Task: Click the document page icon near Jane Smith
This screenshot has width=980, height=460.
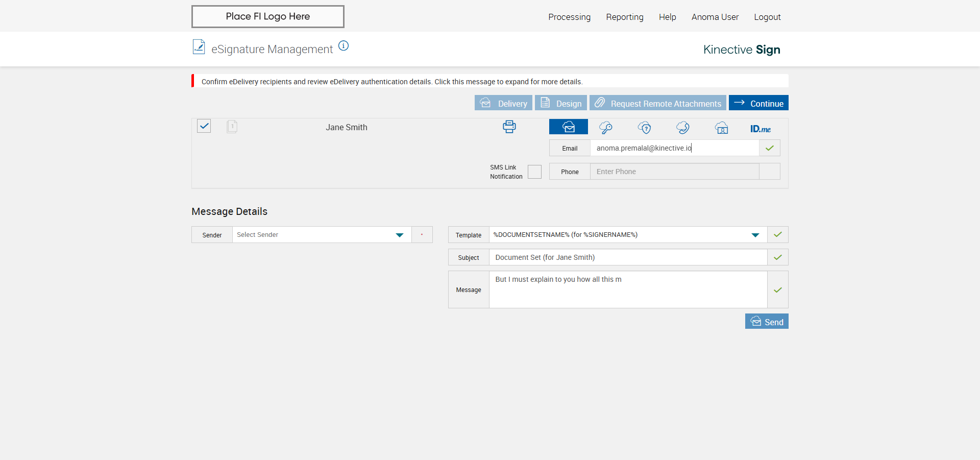Action: (x=232, y=127)
